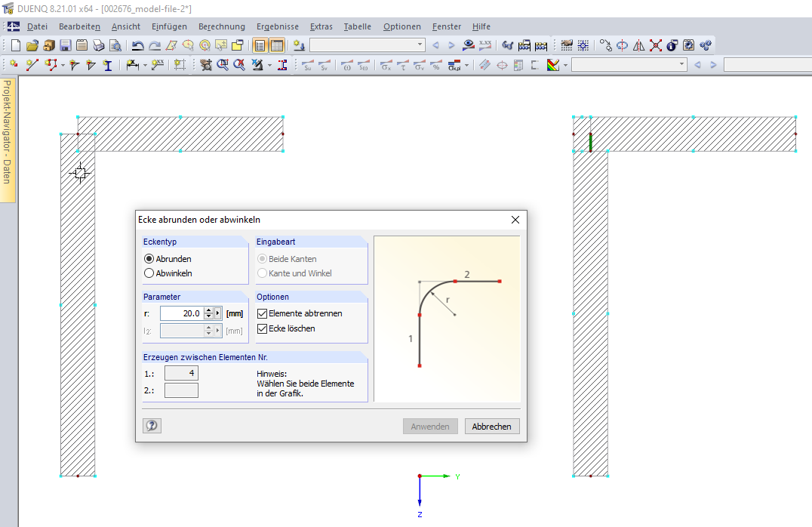Click the magnifier with red X icon
812x527 pixels.
tap(239, 65)
